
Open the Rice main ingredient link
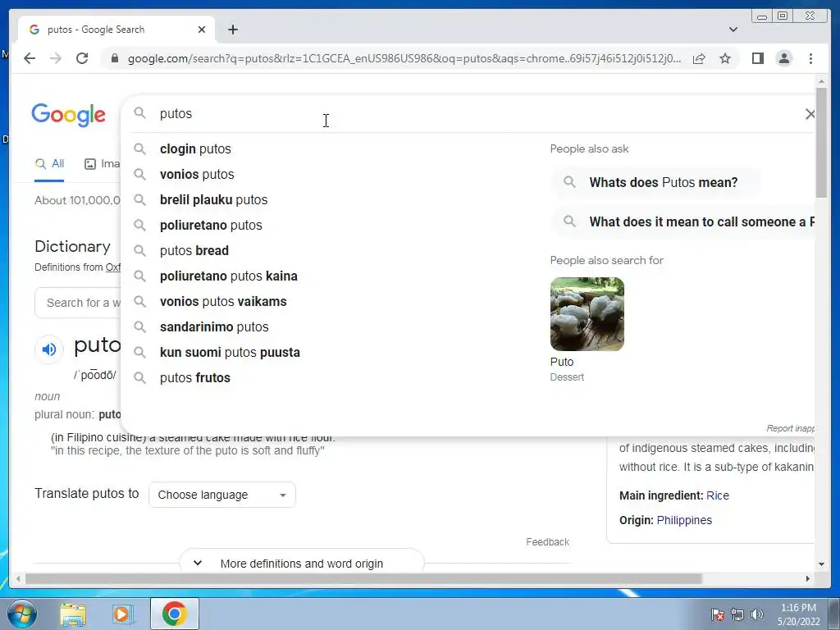(x=717, y=495)
